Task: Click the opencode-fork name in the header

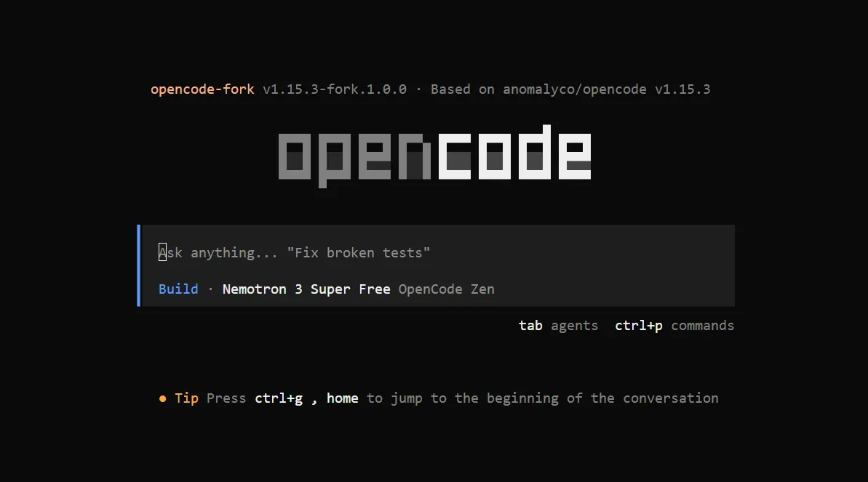Action: tap(202, 89)
